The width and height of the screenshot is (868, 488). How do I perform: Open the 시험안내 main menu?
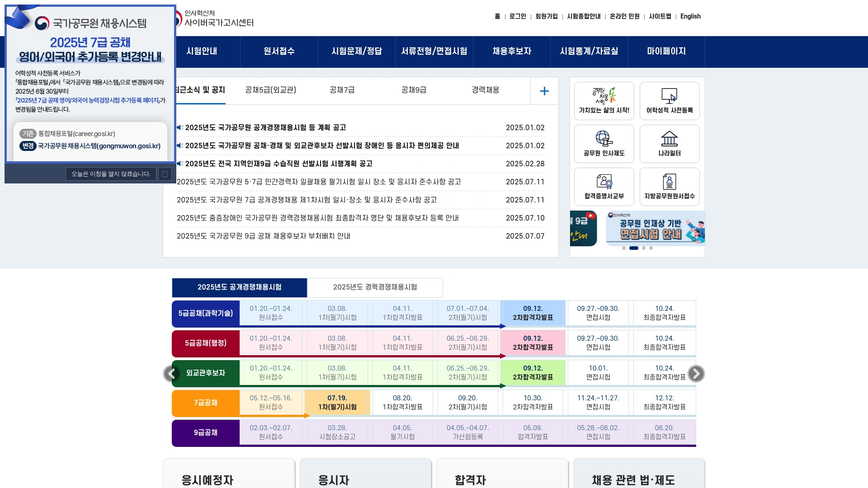202,52
